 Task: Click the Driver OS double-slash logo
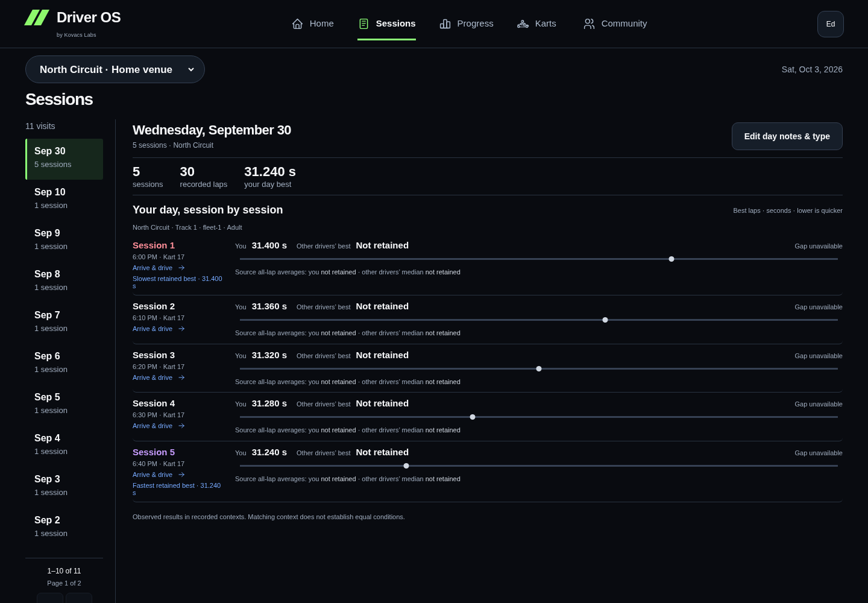pyautogui.click(x=37, y=17)
